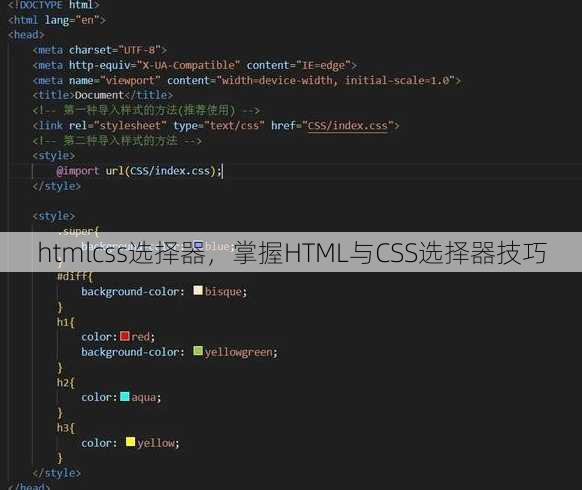
Task: Click the "IE=edge" content value
Action: [324, 65]
